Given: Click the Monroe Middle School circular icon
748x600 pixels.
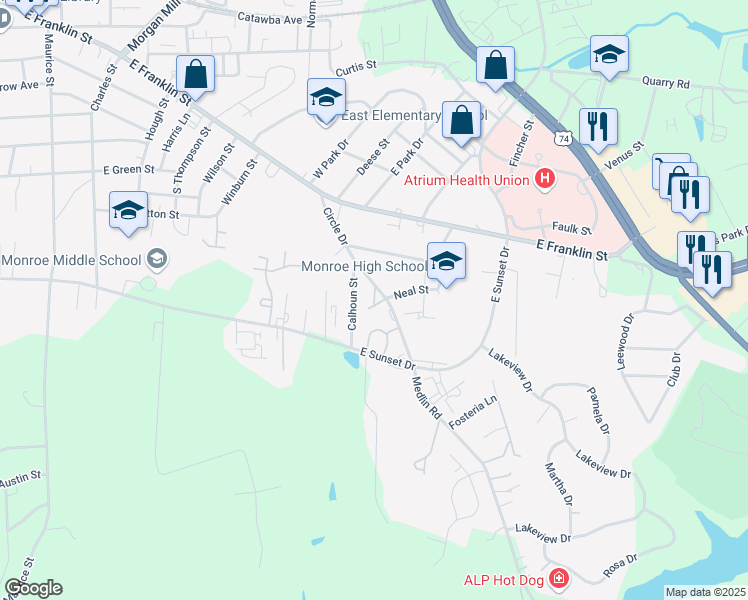Looking at the screenshot, I should click(156, 259).
